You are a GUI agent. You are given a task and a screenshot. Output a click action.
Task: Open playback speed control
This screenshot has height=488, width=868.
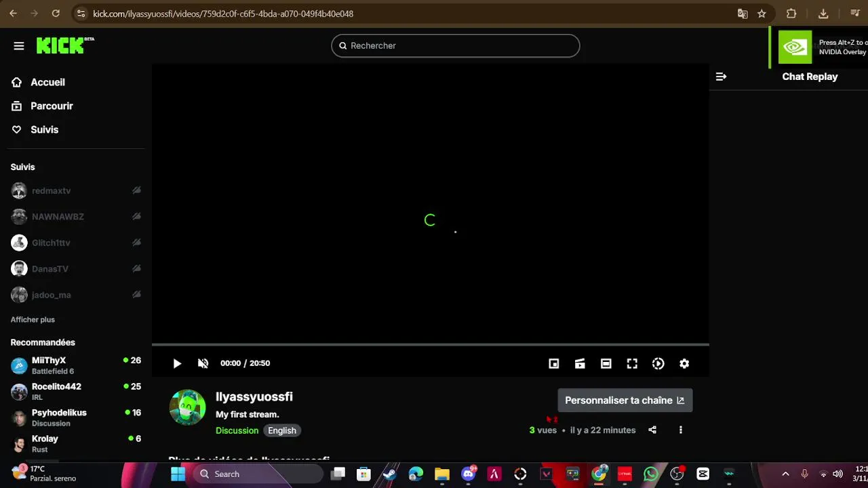pyautogui.click(x=658, y=363)
